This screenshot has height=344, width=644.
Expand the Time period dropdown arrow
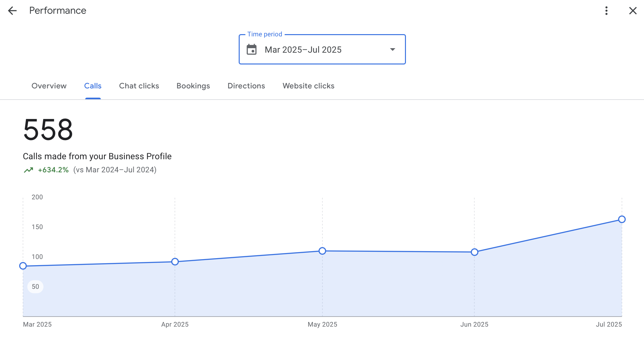pos(393,50)
